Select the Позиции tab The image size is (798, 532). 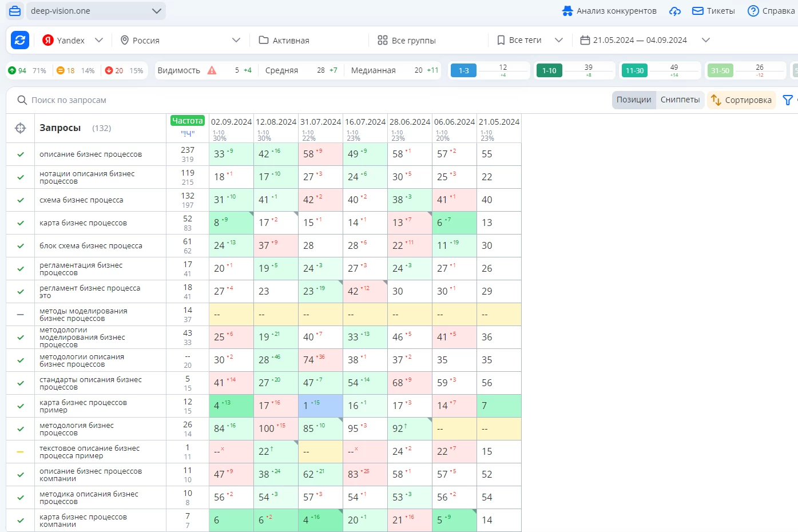[x=634, y=100]
